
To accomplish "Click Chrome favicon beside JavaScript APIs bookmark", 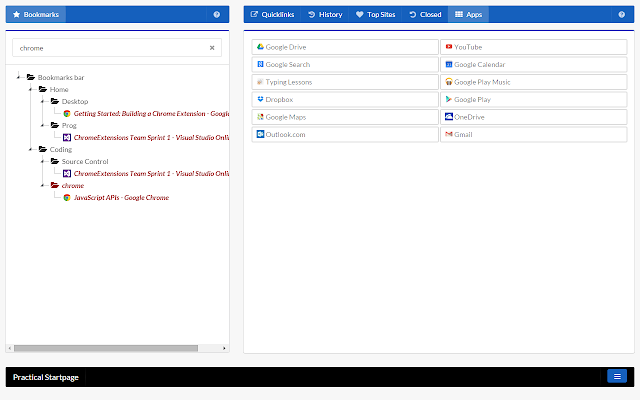I will [x=67, y=198].
